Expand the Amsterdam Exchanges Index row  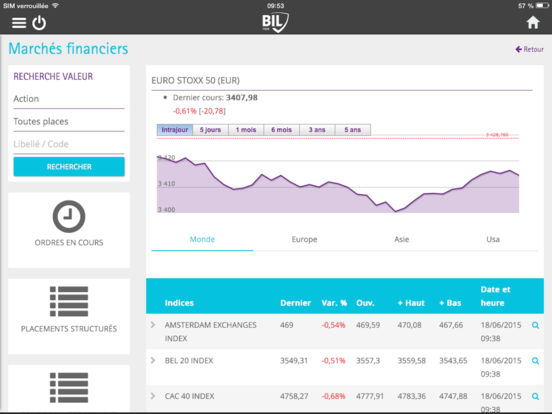pyautogui.click(x=153, y=325)
